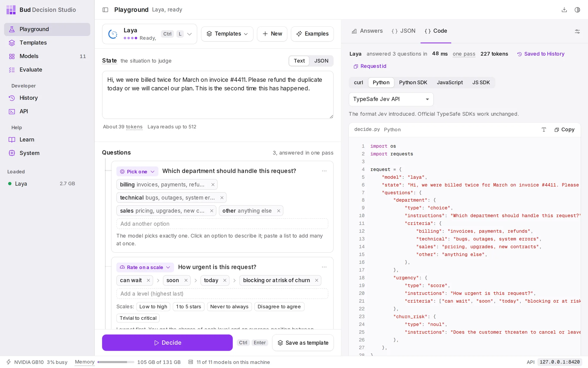Viewport: 588px width, 368px height.
Task: Open more options for urgency question
Action: pos(324,267)
